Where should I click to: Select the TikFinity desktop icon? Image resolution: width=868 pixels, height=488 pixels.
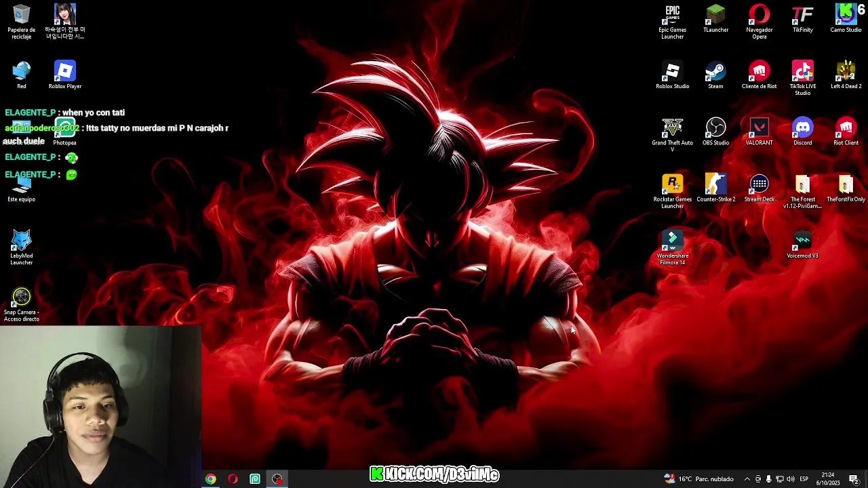point(803,18)
